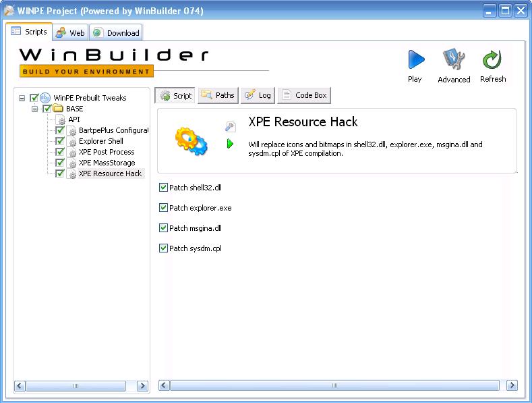Image resolution: width=532 pixels, height=403 pixels.
Task: Select the XPE Resource Hack tree label
Action: tap(111, 173)
